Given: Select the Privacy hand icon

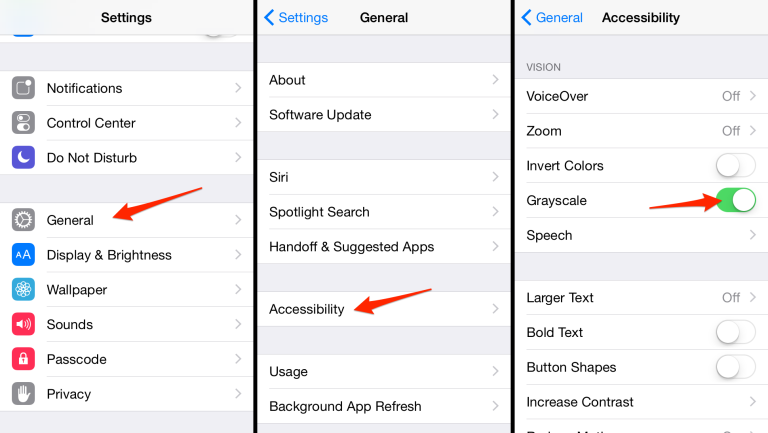Looking at the screenshot, I should 23,394.
